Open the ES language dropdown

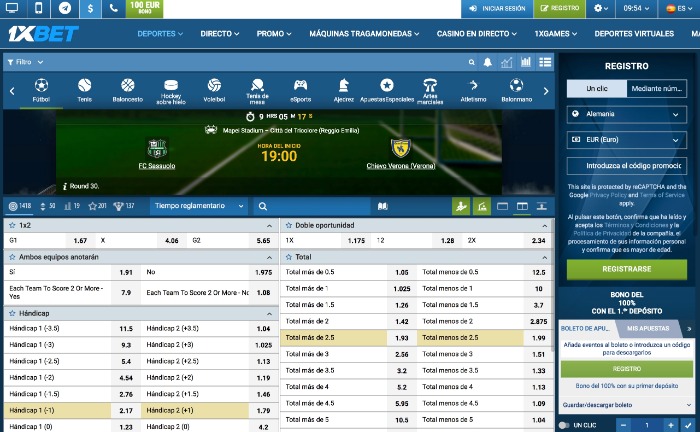[x=678, y=8]
